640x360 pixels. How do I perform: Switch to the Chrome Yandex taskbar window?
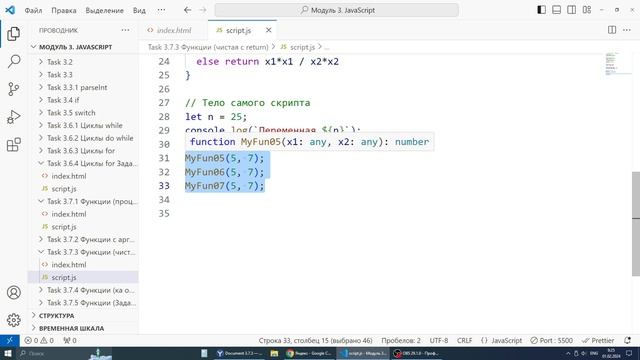pyautogui.click(x=309, y=353)
